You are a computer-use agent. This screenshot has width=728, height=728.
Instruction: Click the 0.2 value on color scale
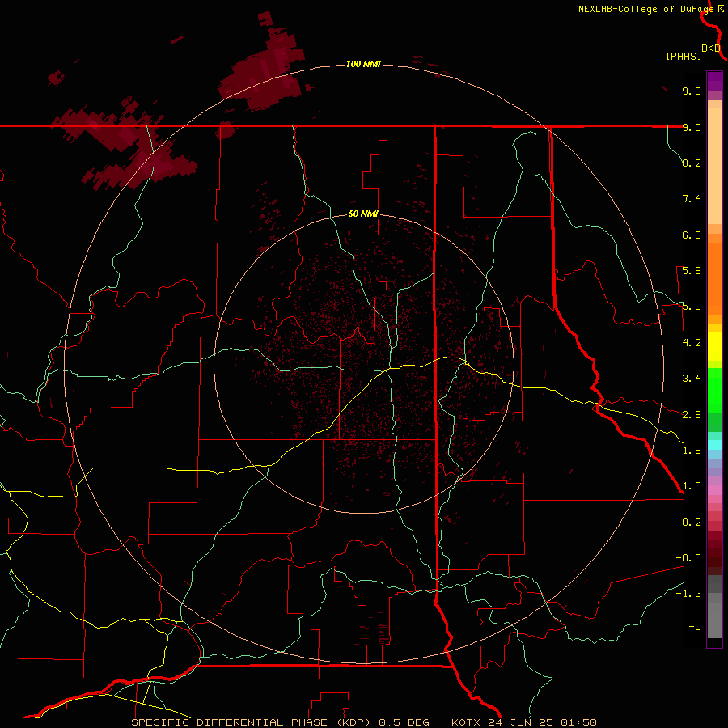click(x=692, y=523)
